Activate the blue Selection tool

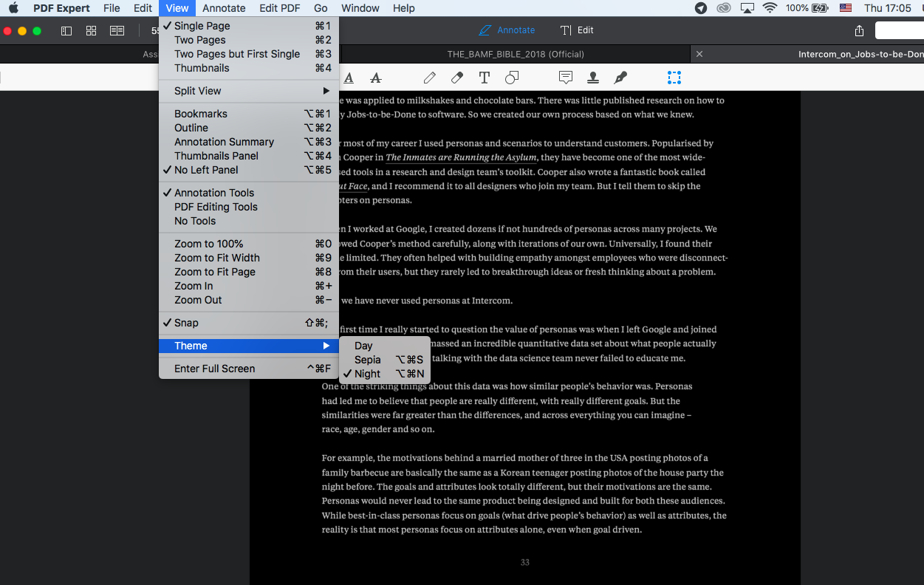coord(674,78)
